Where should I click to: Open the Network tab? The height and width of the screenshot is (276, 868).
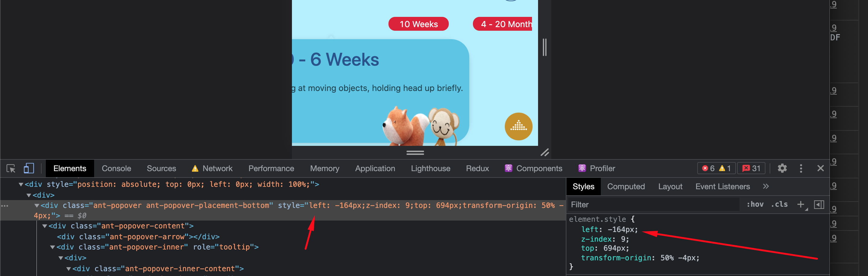[x=212, y=168]
